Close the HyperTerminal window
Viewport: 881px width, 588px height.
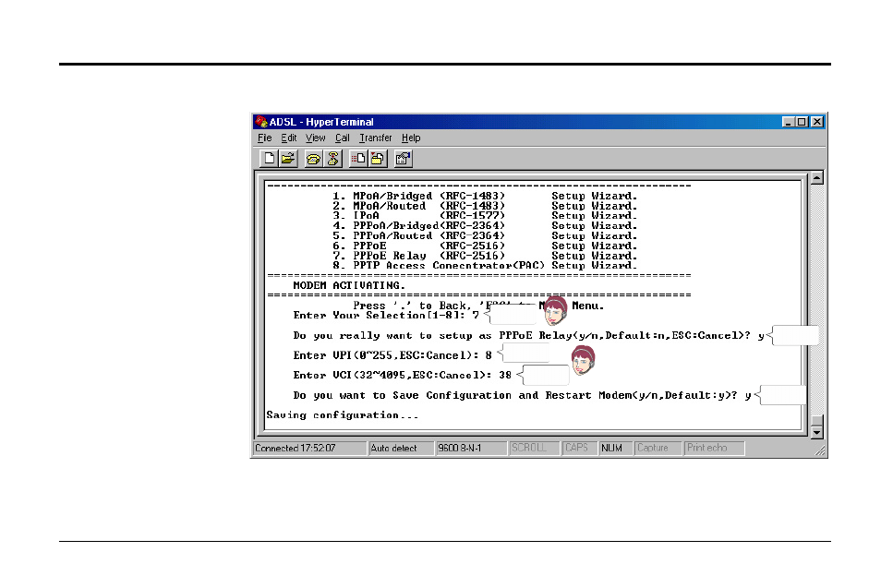817,122
